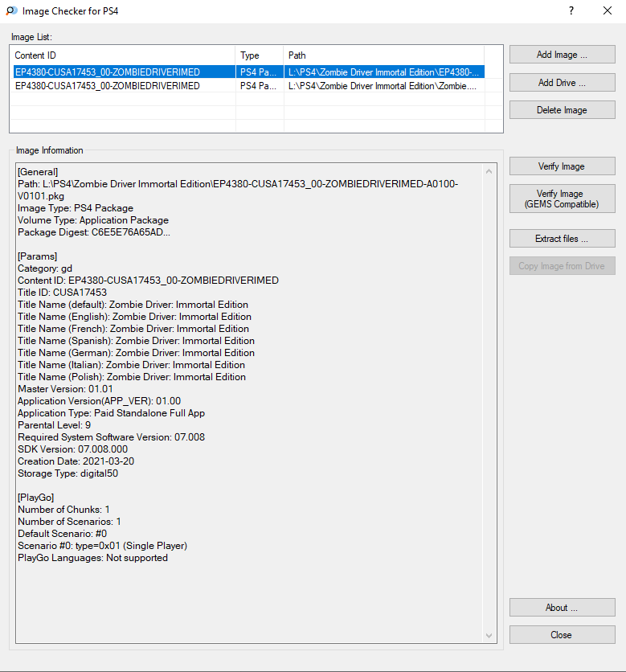Click Title Name (German) line
The image size is (626, 672).
(x=137, y=353)
